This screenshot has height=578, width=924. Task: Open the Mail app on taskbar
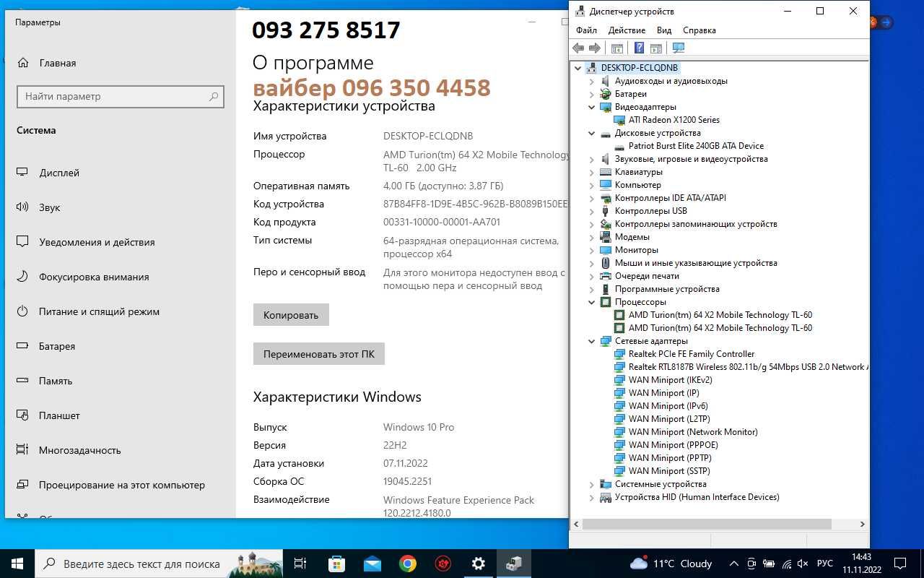[x=372, y=564]
